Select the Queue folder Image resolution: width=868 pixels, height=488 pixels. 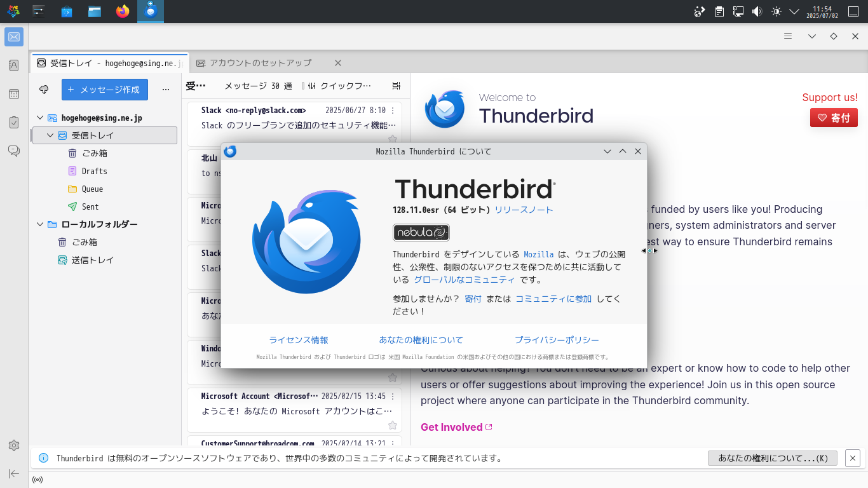coord(93,189)
